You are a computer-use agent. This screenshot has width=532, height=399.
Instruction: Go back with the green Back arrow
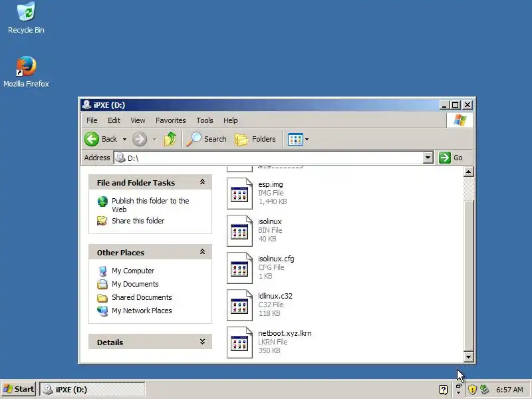92,139
